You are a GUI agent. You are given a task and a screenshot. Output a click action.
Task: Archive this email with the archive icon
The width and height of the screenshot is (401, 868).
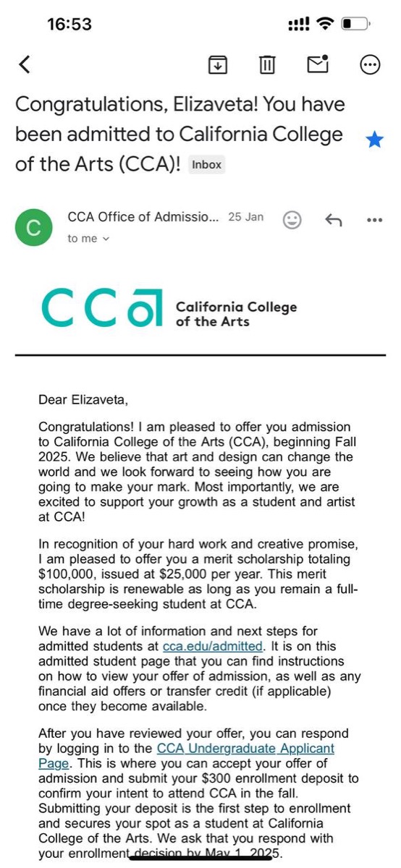click(217, 64)
